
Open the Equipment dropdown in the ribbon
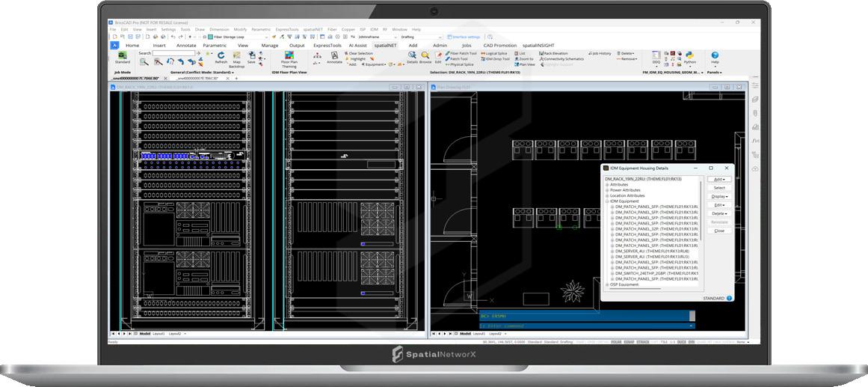375,64
